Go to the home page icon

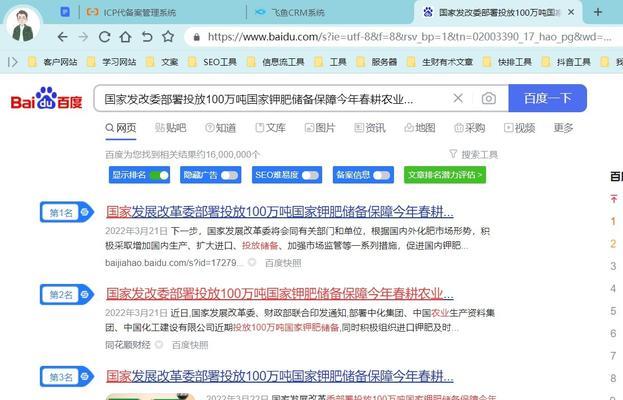(126, 37)
